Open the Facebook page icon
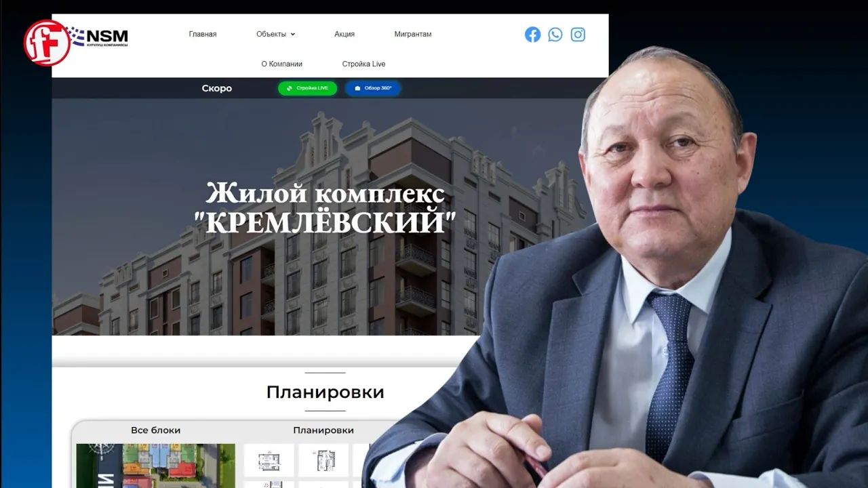The image size is (868, 488). [x=532, y=35]
